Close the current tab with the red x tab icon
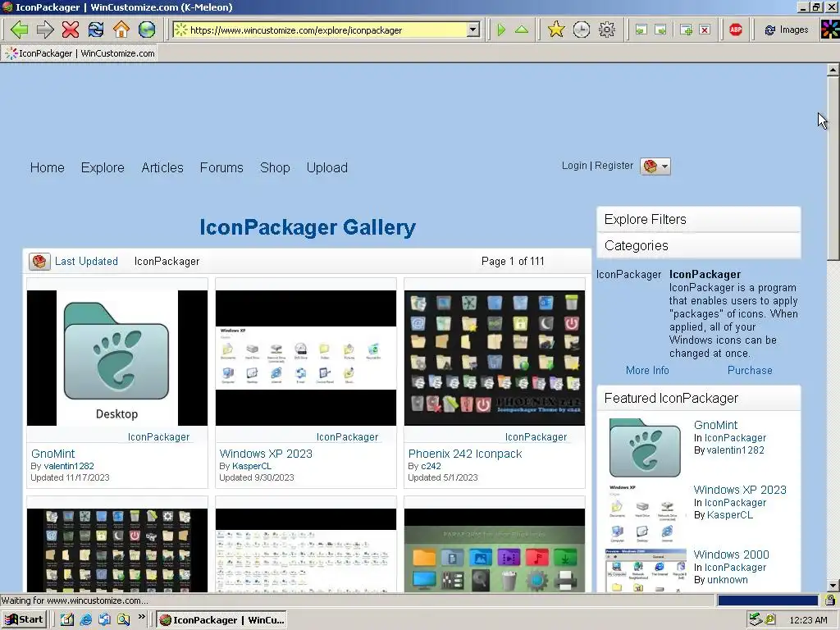Viewport: 840px width, 630px height. tap(705, 30)
